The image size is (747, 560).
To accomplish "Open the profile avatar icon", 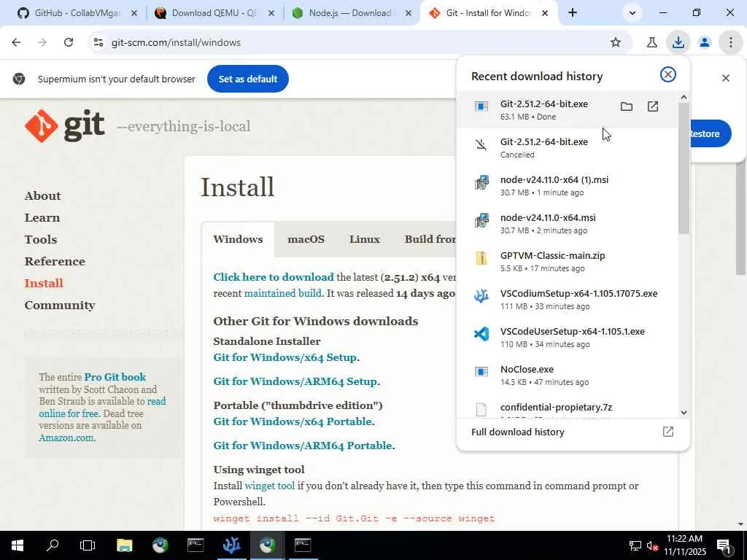I will [x=704, y=42].
